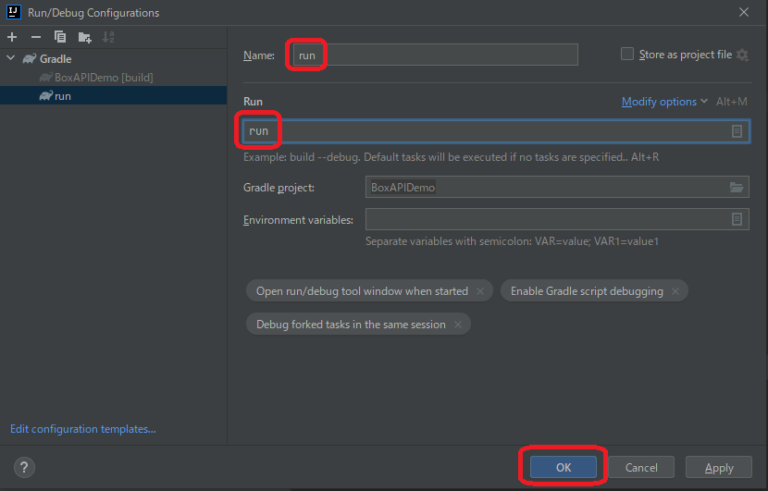Click the Move into new folder icon

(x=85, y=37)
